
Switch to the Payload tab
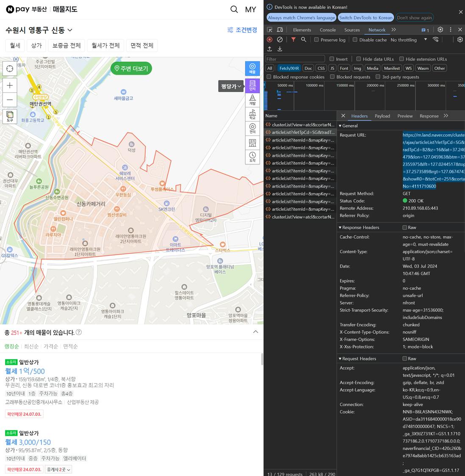pos(382,116)
